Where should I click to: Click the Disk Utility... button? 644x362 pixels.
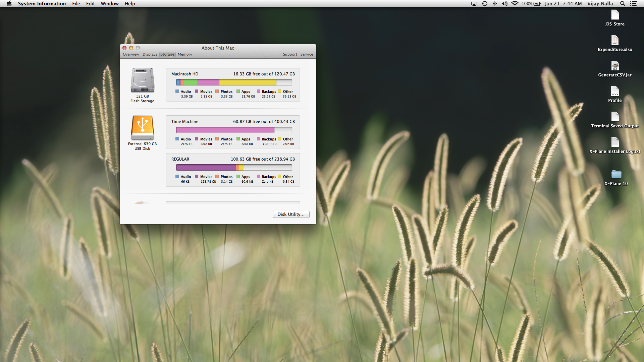(291, 214)
